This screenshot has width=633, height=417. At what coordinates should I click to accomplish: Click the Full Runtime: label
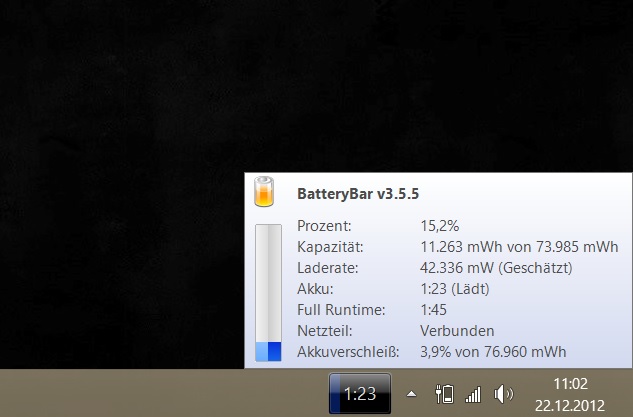click(341, 310)
